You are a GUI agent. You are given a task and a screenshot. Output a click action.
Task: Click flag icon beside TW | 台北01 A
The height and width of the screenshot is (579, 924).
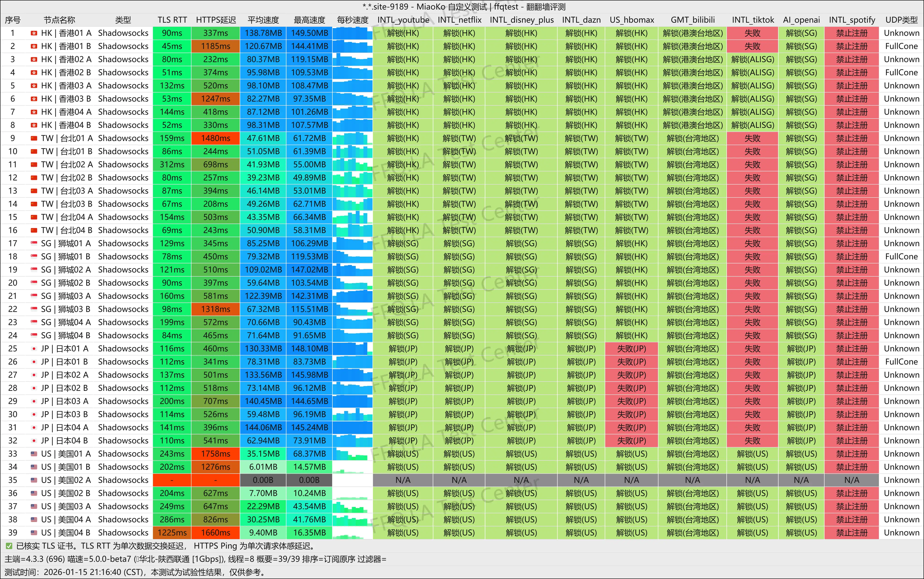34,138
